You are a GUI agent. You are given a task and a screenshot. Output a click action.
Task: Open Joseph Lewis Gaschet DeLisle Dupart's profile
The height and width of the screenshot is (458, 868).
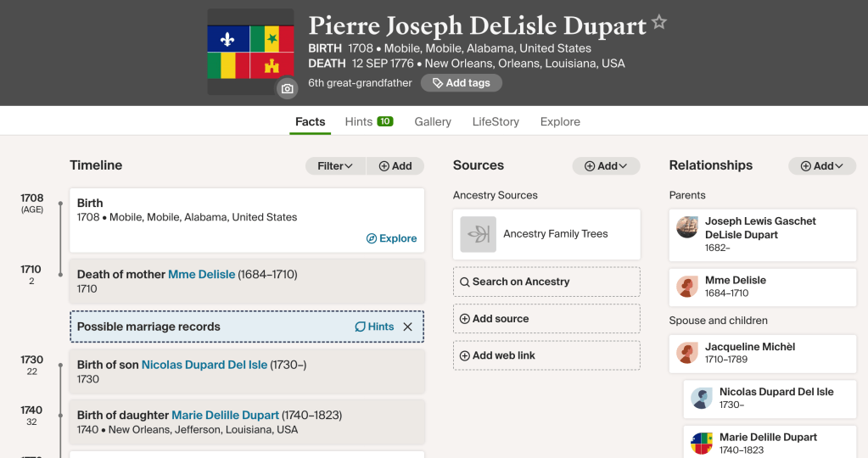coord(760,227)
